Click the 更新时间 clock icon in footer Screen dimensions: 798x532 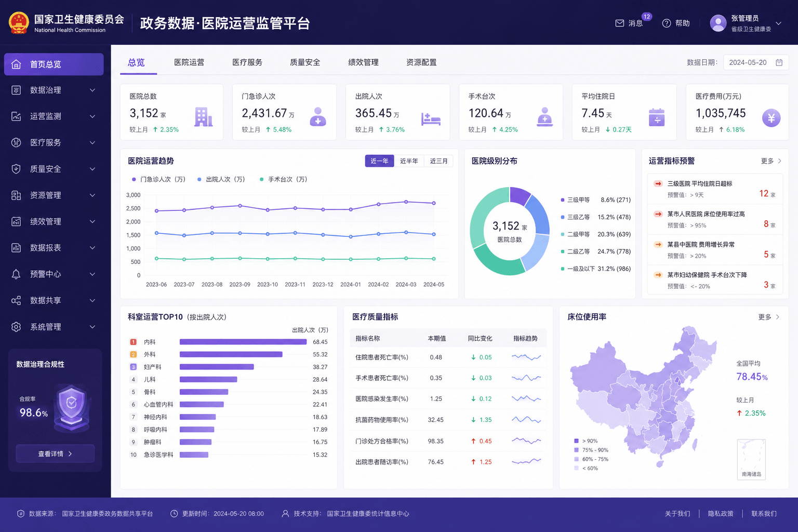tap(174, 514)
